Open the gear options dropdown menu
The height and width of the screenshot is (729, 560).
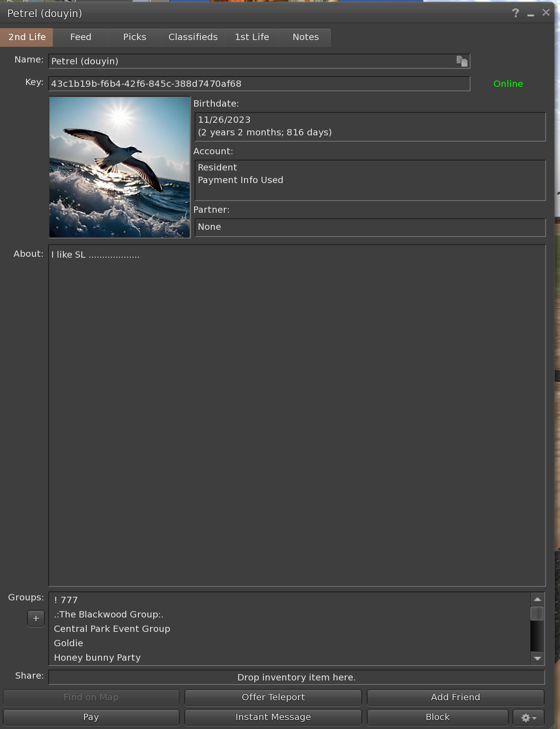coord(528,717)
